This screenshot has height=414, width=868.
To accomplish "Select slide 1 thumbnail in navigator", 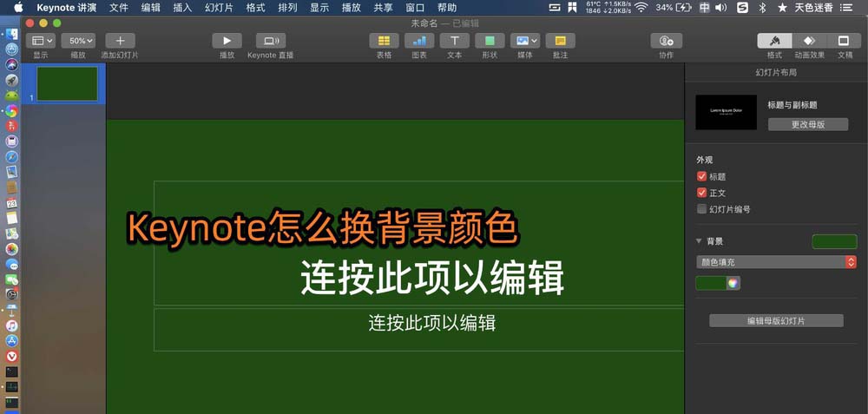I will (67, 83).
